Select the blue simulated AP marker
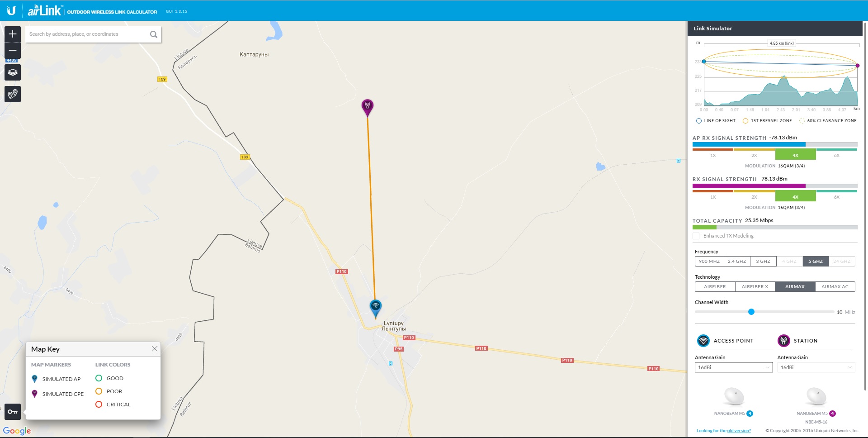Viewport: 868px width, 438px height. coord(376,308)
